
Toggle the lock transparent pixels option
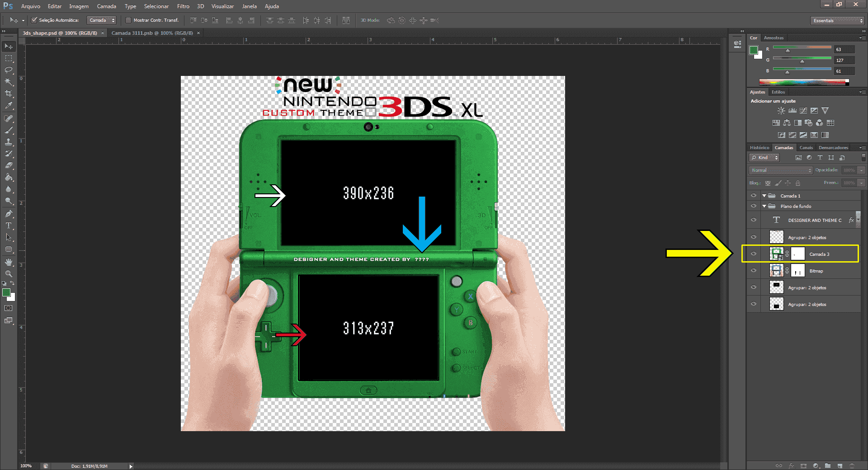click(768, 183)
